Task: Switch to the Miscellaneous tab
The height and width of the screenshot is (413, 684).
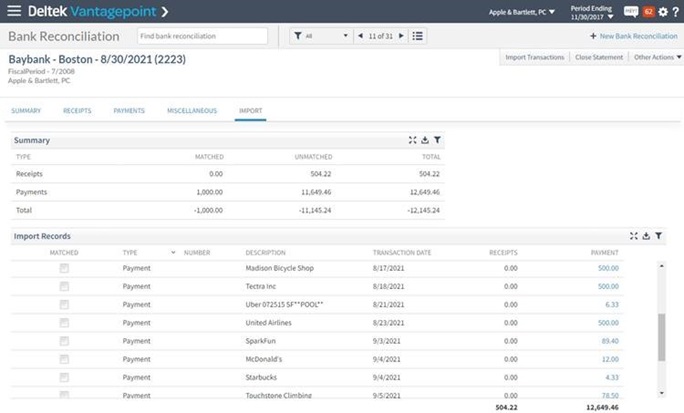Action: [192, 110]
